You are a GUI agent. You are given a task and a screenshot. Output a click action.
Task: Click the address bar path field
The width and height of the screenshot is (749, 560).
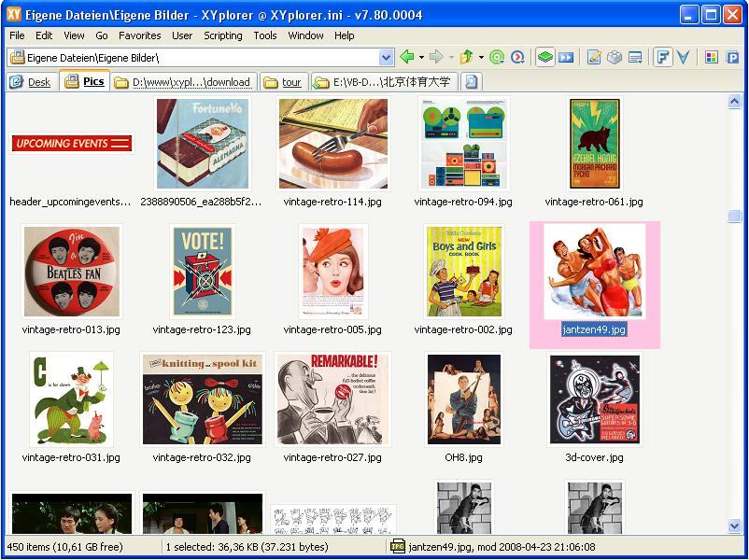coord(201,58)
